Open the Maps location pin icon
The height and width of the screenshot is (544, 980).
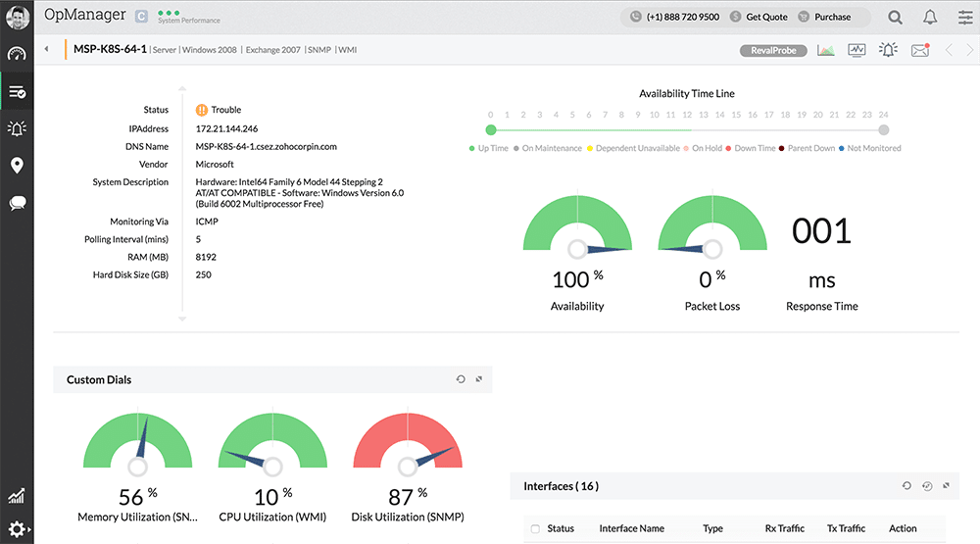pos(17,165)
